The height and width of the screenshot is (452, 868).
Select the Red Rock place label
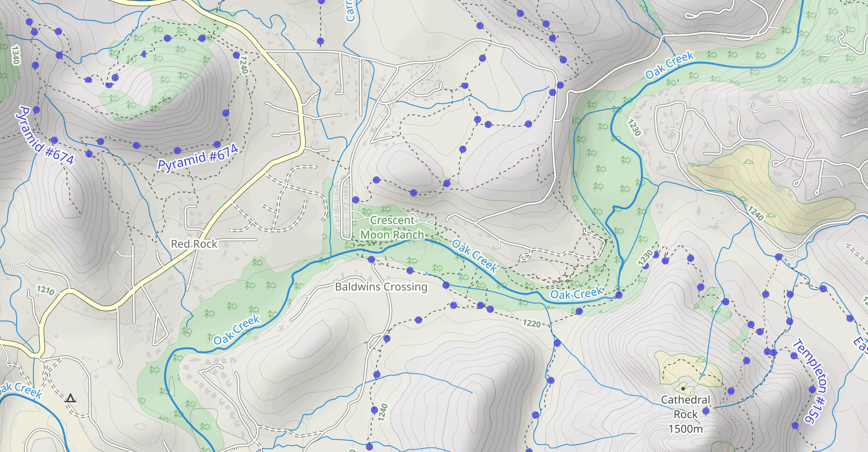(194, 244)
